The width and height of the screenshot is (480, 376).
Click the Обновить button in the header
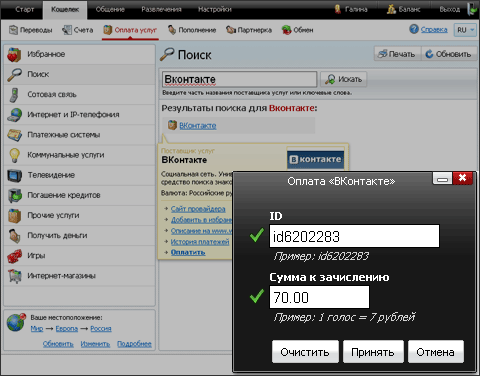click(x=449, y=54)
